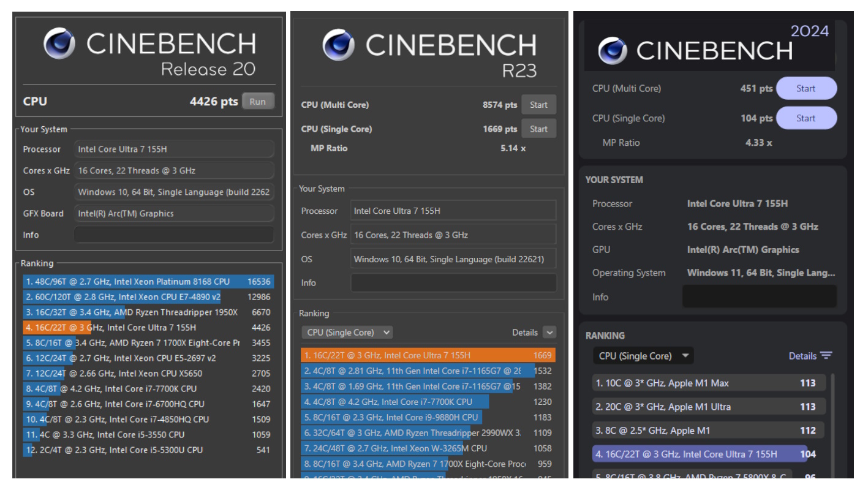Click Cinebench 2024 GPU value Intel Arc Graphics

(743, 249)
